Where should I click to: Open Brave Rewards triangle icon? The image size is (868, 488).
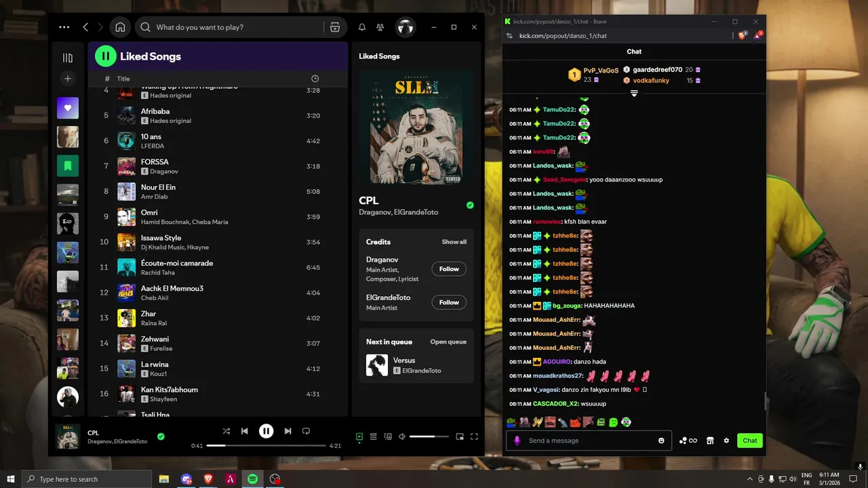[x=758, y=35]
